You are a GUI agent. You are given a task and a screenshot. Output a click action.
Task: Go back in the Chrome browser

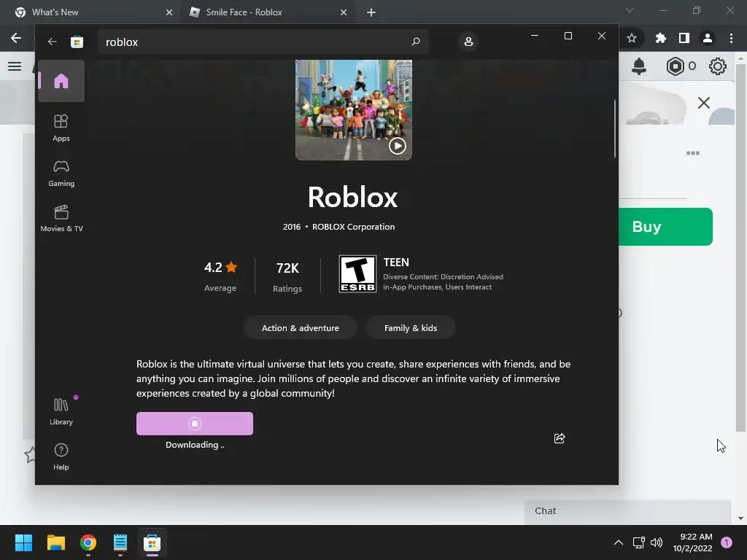[16, 38]
